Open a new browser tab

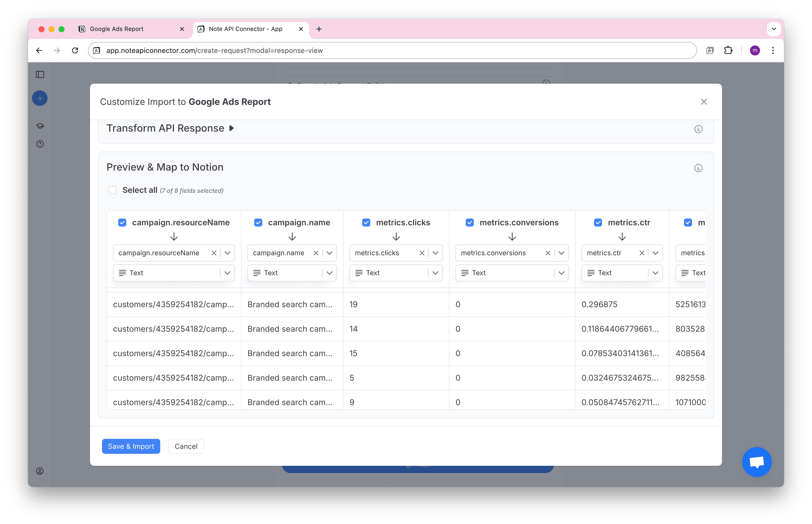point(319,29)
